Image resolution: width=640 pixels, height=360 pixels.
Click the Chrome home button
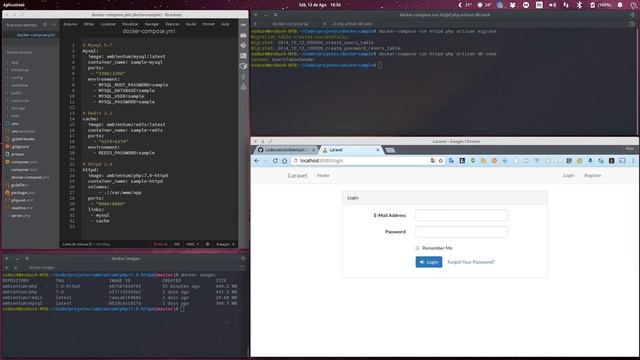click(x=284, y=161)
